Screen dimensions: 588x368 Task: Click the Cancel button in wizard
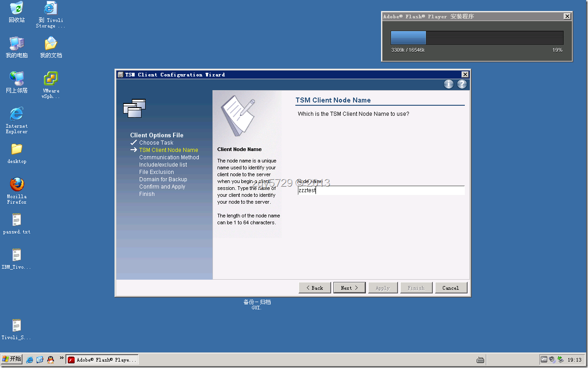click(x=451, y=288)
